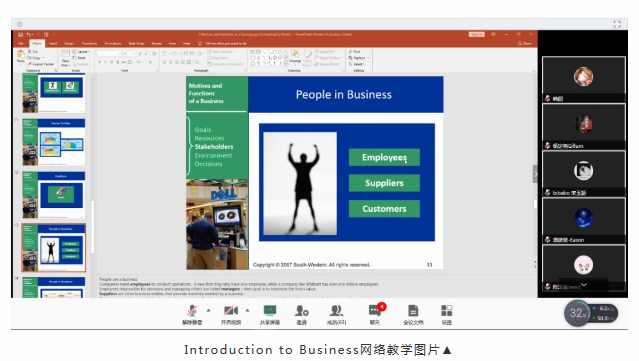Click Convert to SmartArt
Viewport: 639px width, 361px height.
(x=225, y=64)
